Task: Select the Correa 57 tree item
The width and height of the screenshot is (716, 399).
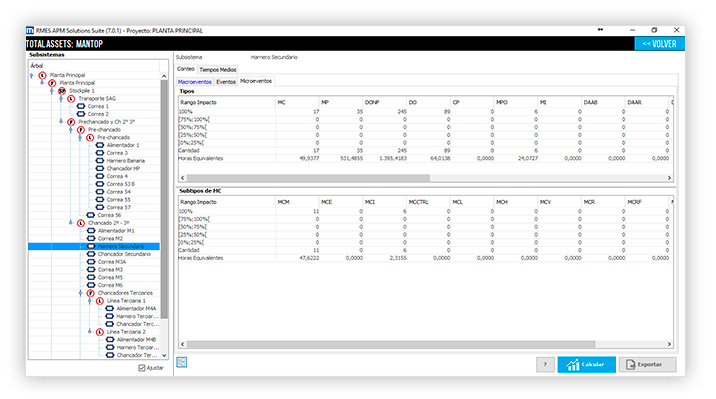Action: (x=118, y=207)
